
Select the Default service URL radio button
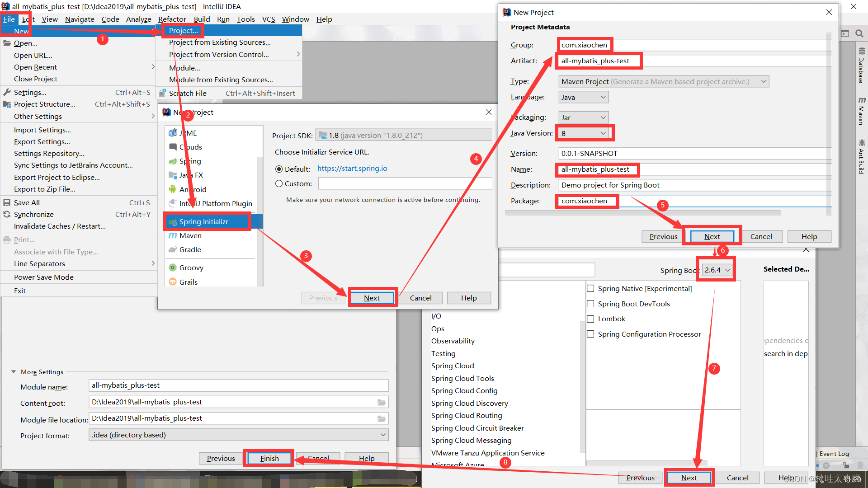click(279, 169)
